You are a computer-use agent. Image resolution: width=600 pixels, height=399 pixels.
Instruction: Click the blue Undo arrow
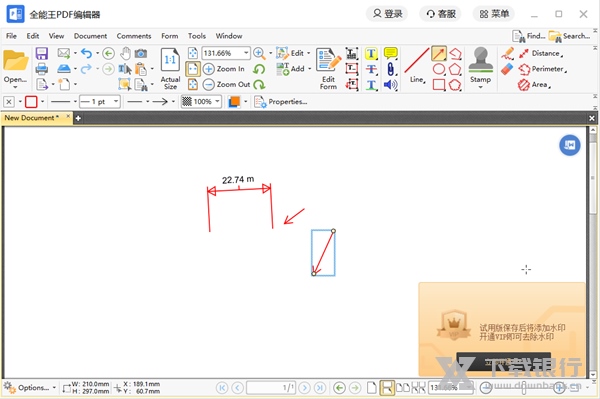click(x=87, y=53)
